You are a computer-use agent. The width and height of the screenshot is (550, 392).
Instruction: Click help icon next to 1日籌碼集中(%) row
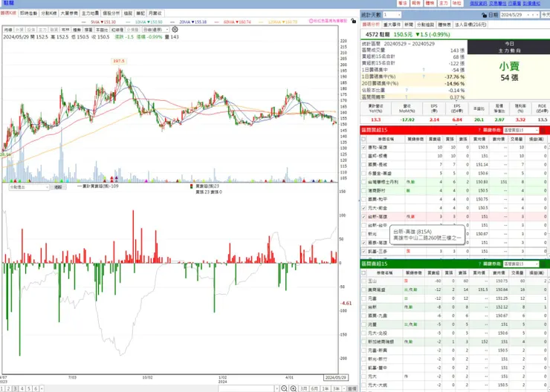point(424,76)
